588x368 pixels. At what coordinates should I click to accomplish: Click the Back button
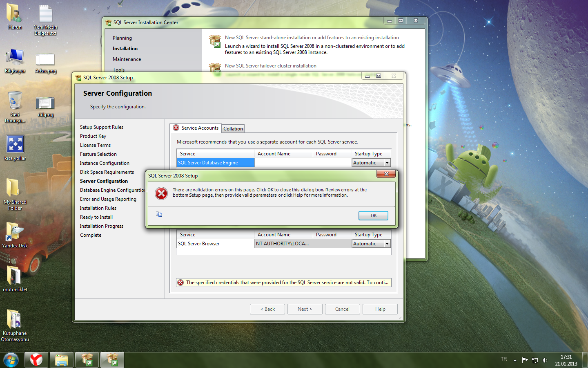(x=267, y=309)
